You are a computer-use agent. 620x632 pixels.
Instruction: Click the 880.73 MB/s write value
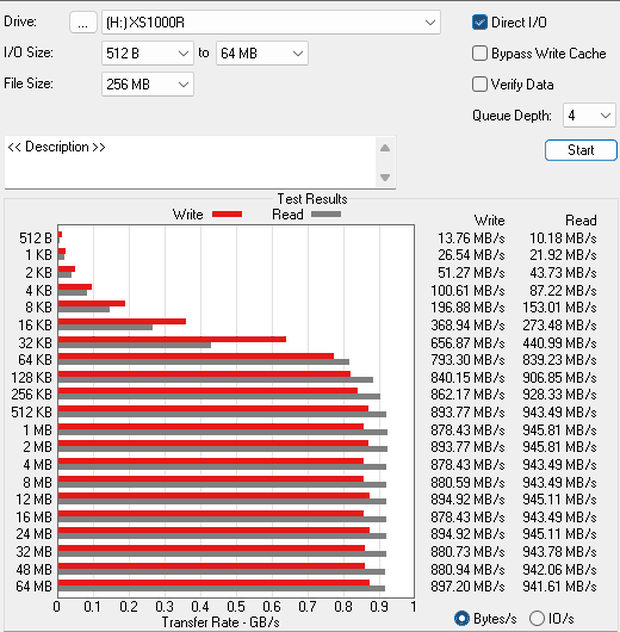(468, 551)
